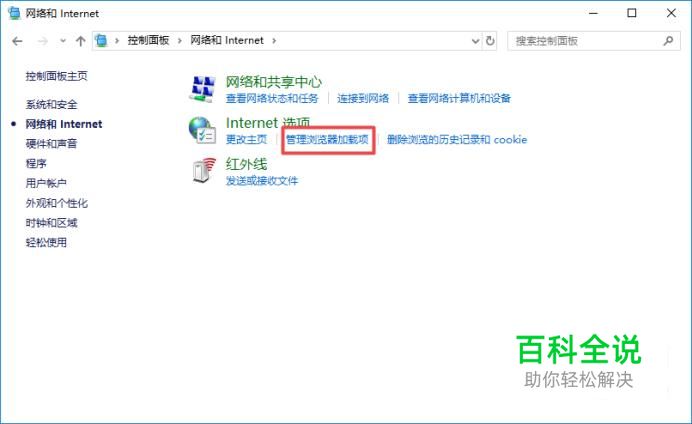Open 控制面板主页 in the sidebar
The width and height of the screenshot is (692, 424).
56,76
